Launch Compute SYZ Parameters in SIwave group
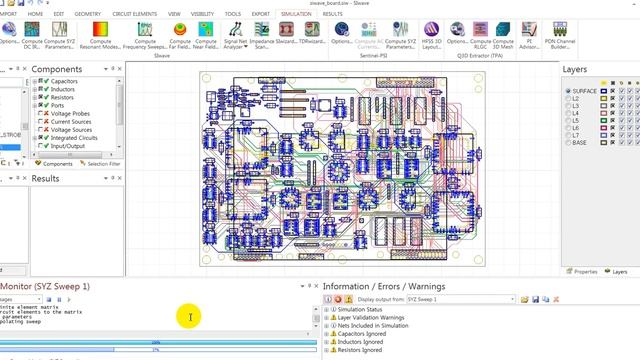This screenshot has width=640, height=360. click(x=60, y=36)
